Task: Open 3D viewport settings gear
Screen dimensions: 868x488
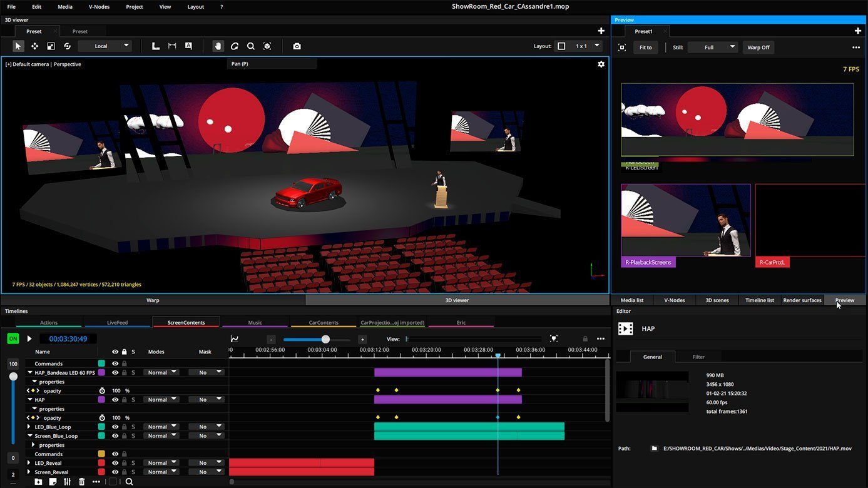Action: point(601,64)
